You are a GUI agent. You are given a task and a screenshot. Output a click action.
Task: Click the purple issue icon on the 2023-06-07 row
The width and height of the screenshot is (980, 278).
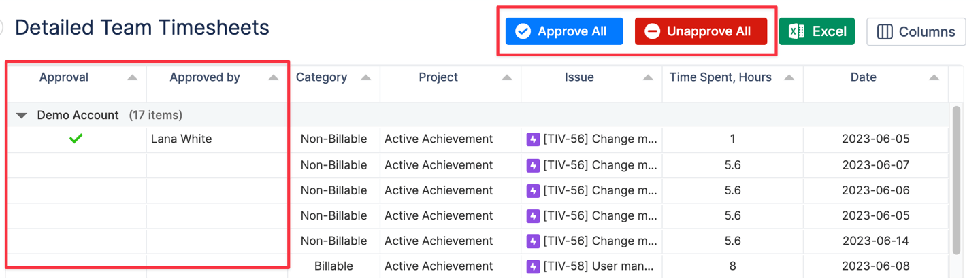pos(533,165)
